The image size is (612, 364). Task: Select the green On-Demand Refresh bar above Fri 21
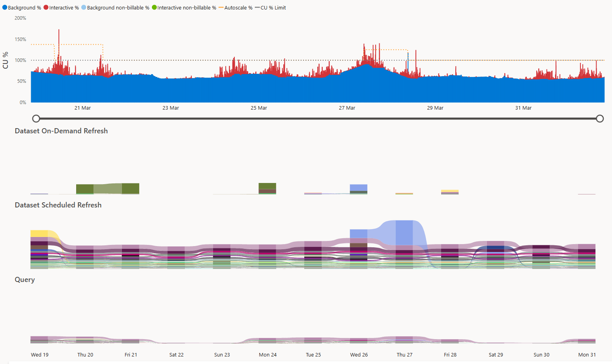131,189
